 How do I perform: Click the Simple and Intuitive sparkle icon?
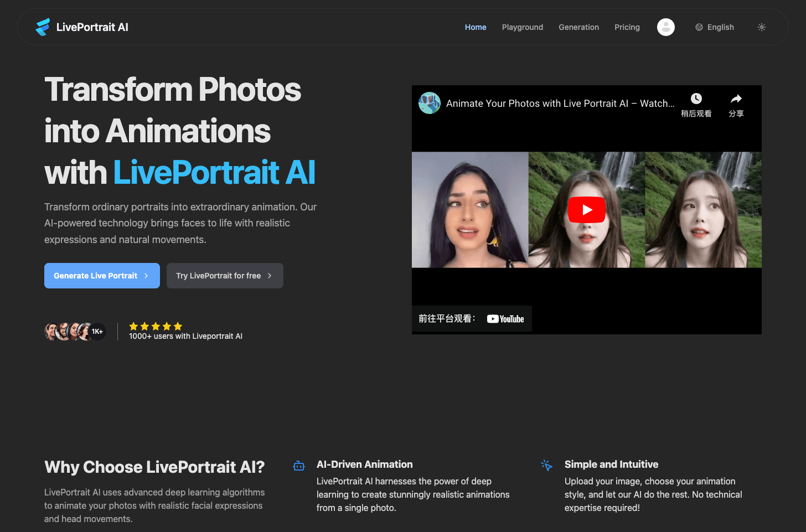pyautogui.click(x=546, y=465)
